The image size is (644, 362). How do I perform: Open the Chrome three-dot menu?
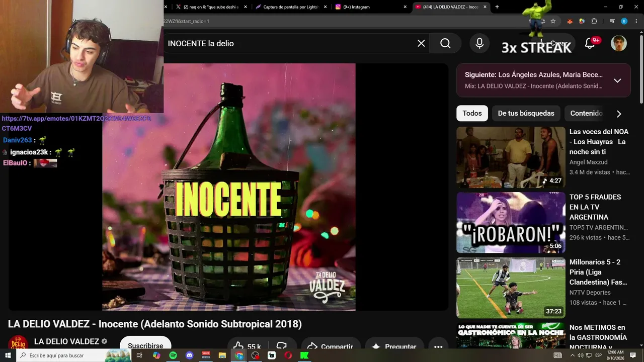[636, 21]
